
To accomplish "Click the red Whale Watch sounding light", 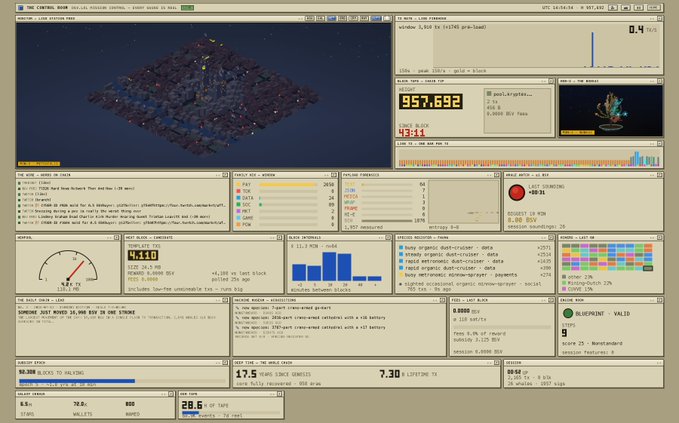I will click(x=517, y=192).
